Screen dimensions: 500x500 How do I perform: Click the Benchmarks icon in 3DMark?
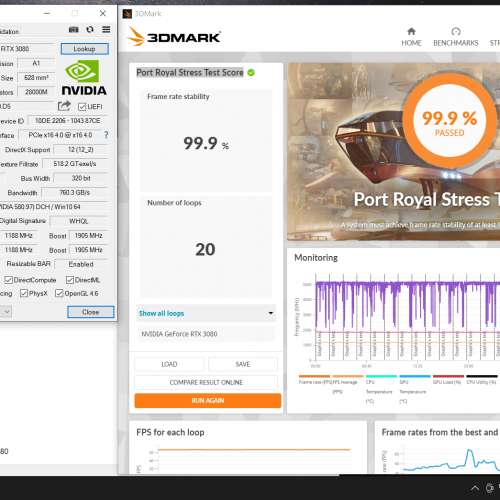[x=456, y=31]
